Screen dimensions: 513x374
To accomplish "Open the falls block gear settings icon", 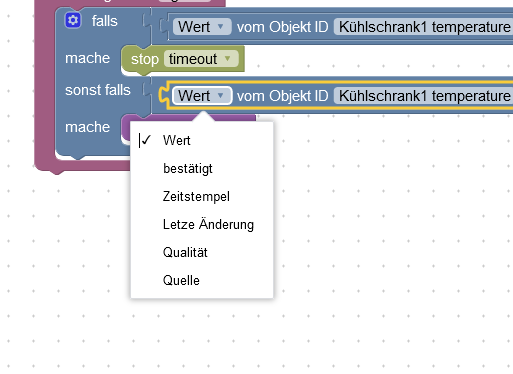I will 73,20.
